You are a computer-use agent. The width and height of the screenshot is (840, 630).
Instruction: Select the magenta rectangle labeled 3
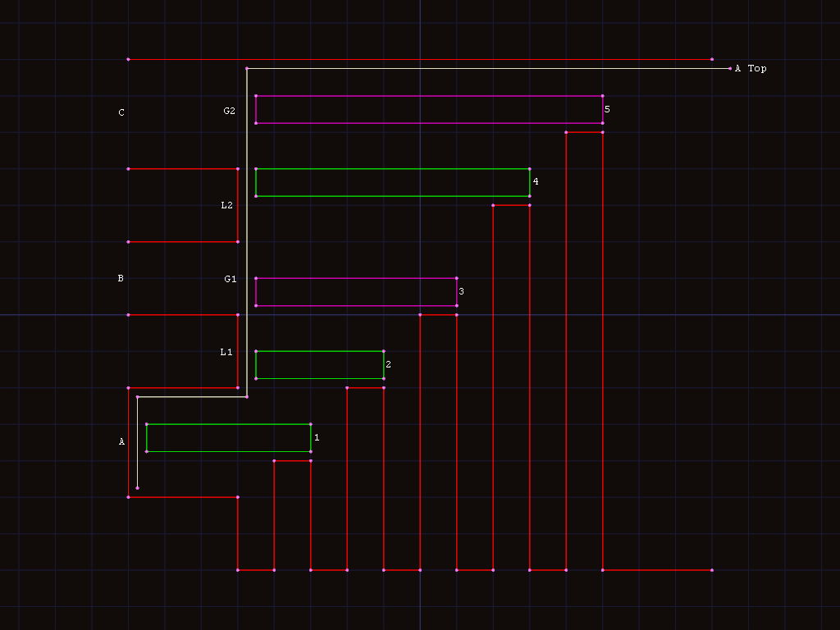[x=356, y=292]
